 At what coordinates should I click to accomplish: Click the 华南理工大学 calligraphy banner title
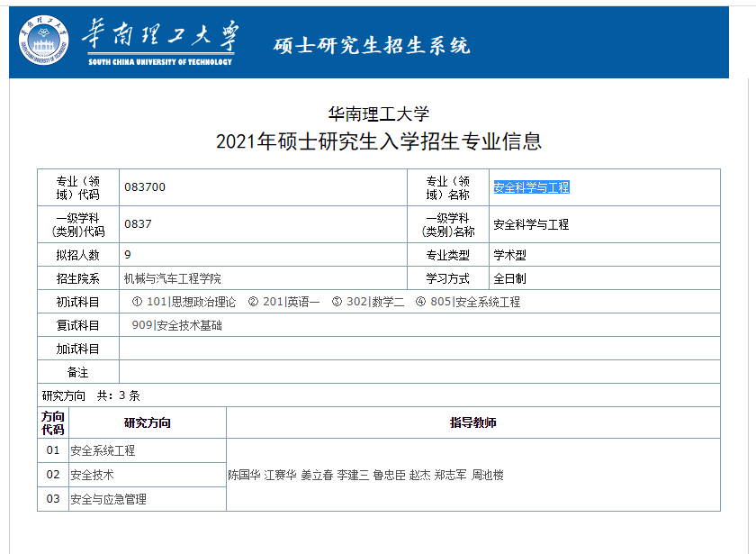click(x=160, y=35)
